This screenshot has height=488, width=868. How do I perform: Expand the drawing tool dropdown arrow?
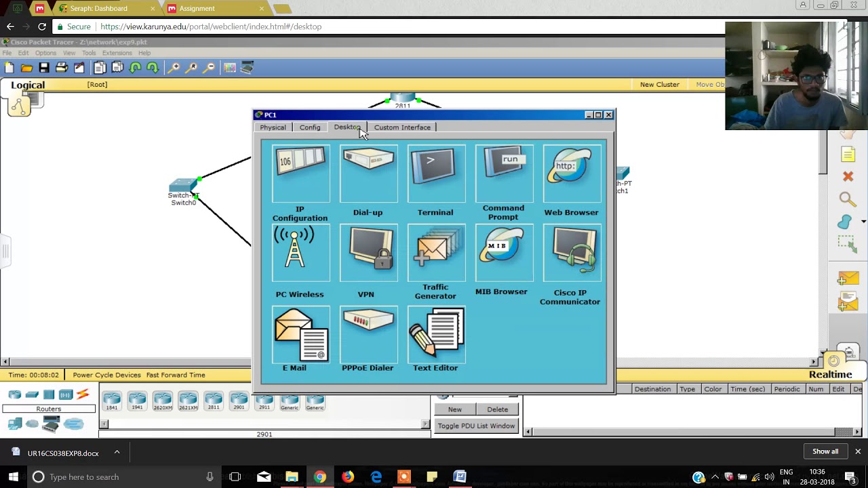click(863, 222)
